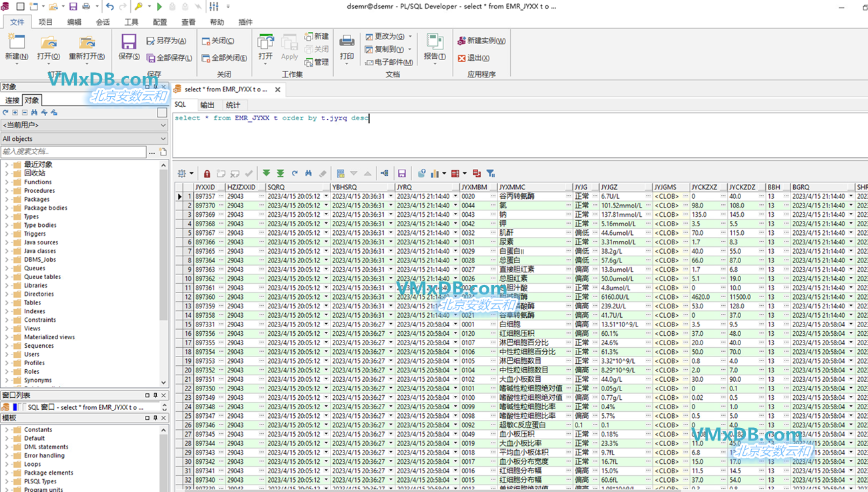This screenshot has height=492, width=868.
Task: Open the 项目 (Project) ribbon tab
Action: coord(45,22)
